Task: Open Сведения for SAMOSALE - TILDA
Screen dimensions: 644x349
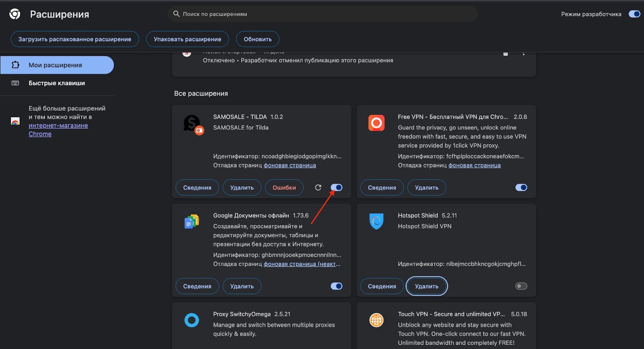Action: click(197, 188)
